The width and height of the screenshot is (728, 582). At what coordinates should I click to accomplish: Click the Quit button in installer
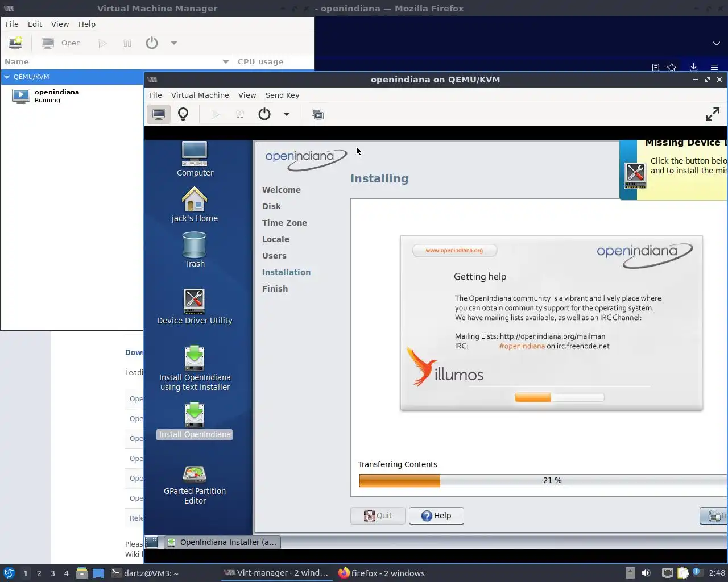[x=378, y=516]
